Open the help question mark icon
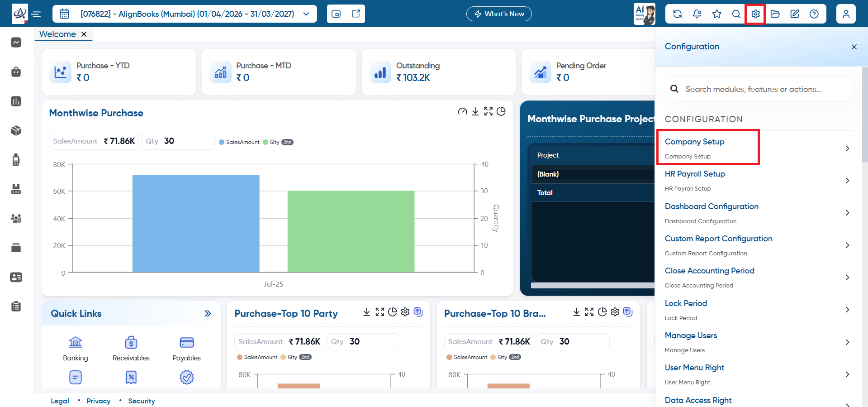868x407 pixels. tap(814, 14)
